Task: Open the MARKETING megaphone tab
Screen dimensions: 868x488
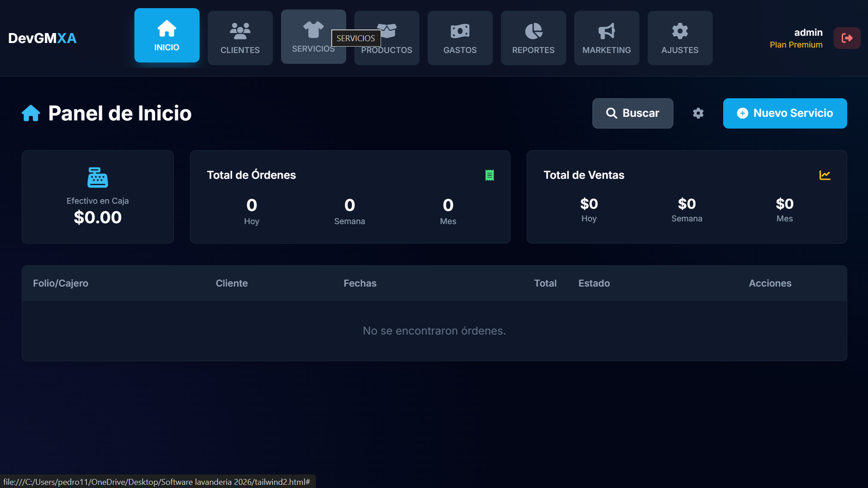Action: (606, 38)
